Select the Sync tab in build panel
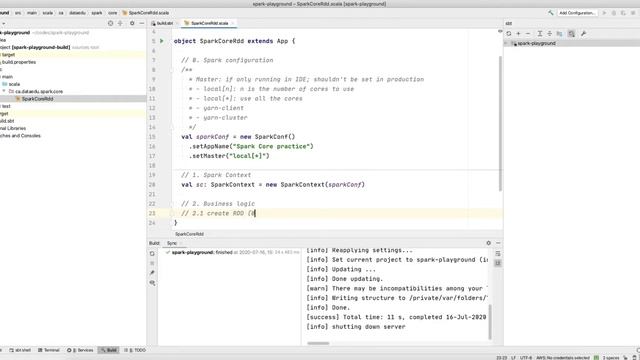This screenshot has width=640, height=360. point(172,243)
